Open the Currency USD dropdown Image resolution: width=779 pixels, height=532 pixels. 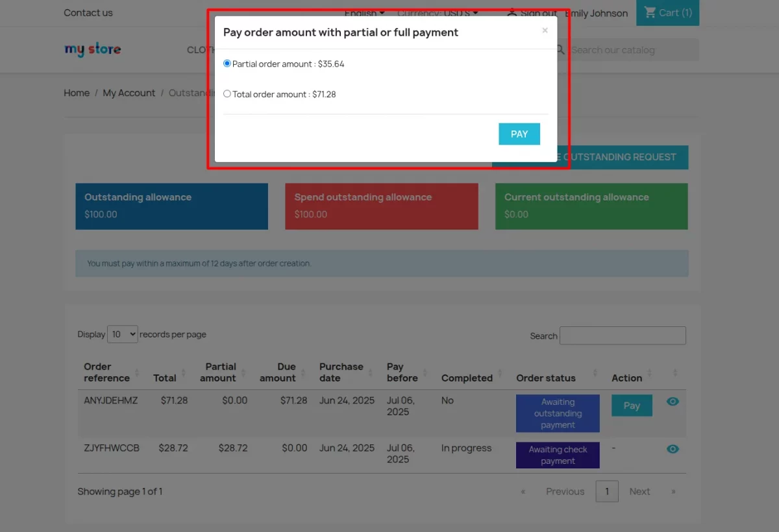click(x=438, y=13)
